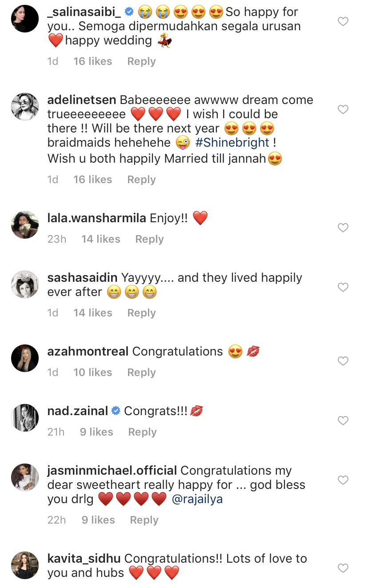Screen dimensions: 368x588
Task: Open azahmontreal's profile picture
Action: (x=25, y=358)
